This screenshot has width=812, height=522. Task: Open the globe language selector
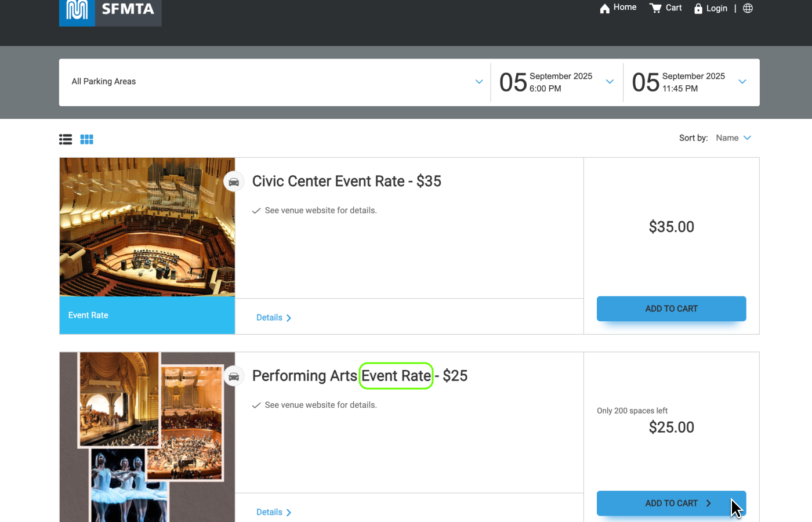coord(748,8)
